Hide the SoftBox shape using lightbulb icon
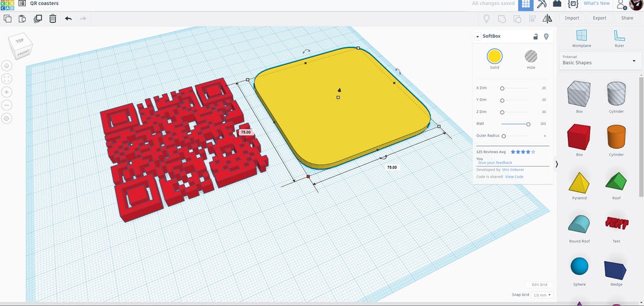The height and width of the screenshot is (306, 644). pos(546,36)
